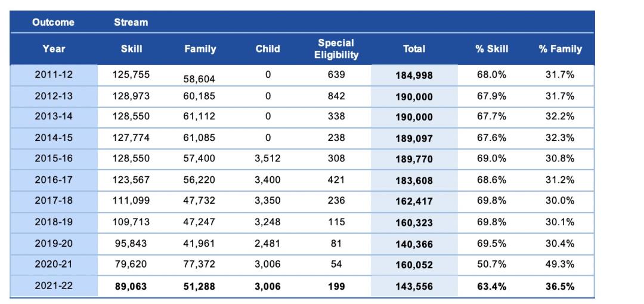Click Special Eligibility value 842

336,96
